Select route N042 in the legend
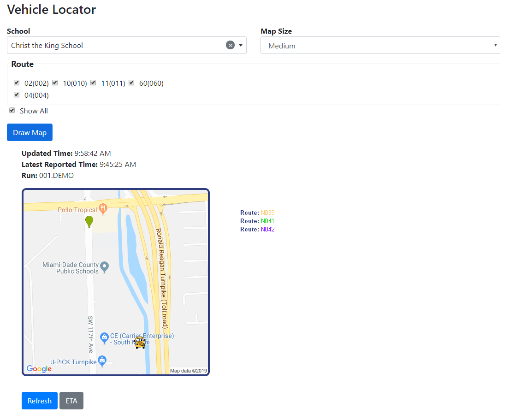Viewport: 509px width, 420px height. pos(267,230)
